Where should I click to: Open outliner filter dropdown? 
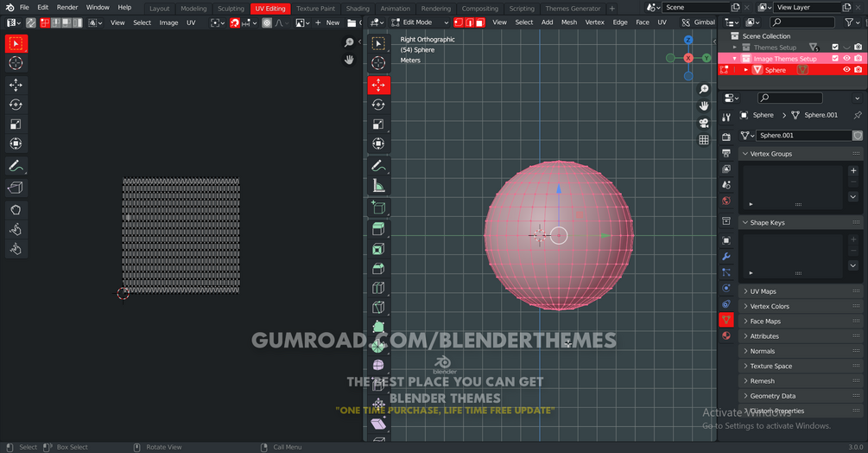pyautogui.click(x=852, y=22)
